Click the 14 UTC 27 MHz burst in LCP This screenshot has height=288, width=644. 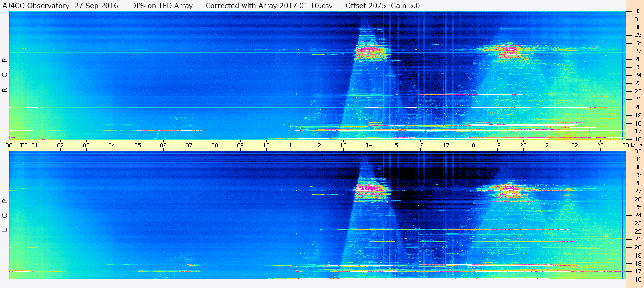click(x=371, y=191)
